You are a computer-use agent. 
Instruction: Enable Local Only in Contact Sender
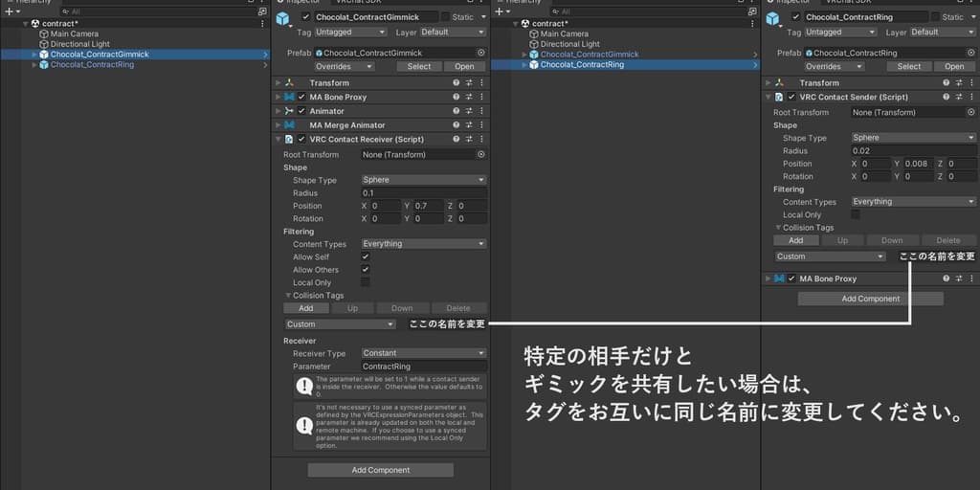point(856,215)
